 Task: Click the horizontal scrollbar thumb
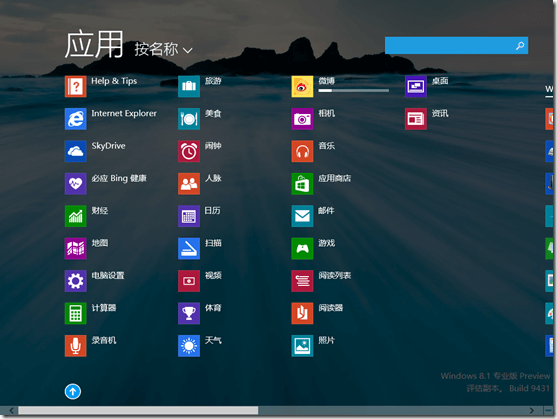pos(138,410)
